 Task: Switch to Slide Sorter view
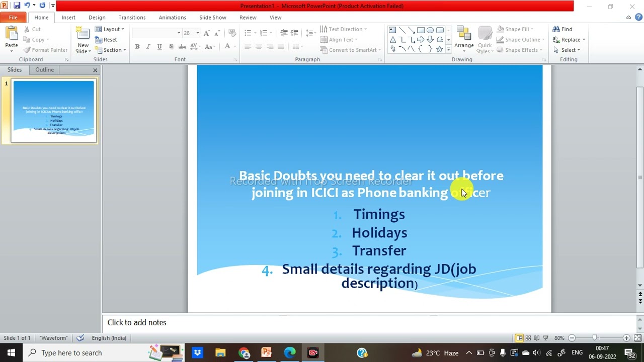pos(528,338)
